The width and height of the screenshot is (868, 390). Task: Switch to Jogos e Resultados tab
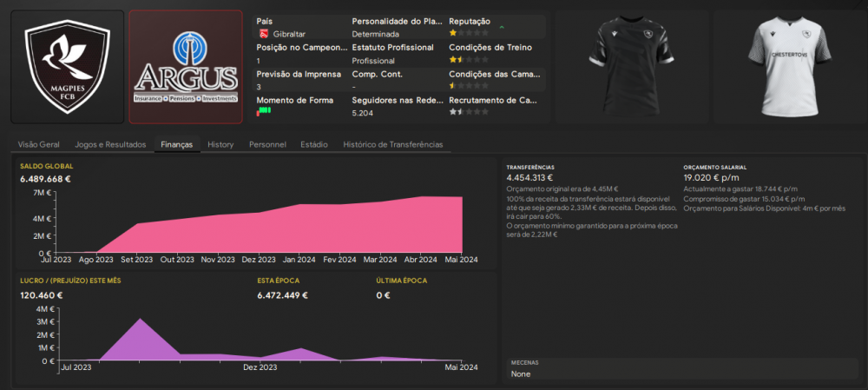point(110,144)
